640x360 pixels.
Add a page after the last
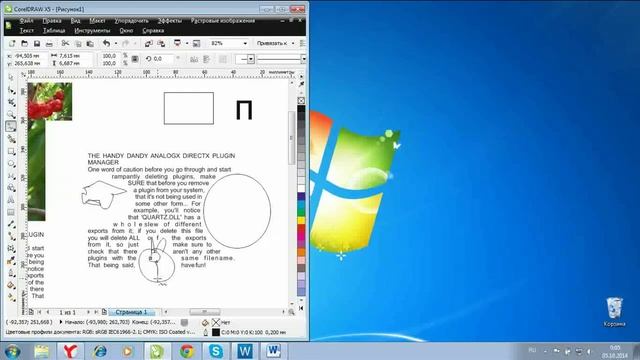click(x=104, y=312)
